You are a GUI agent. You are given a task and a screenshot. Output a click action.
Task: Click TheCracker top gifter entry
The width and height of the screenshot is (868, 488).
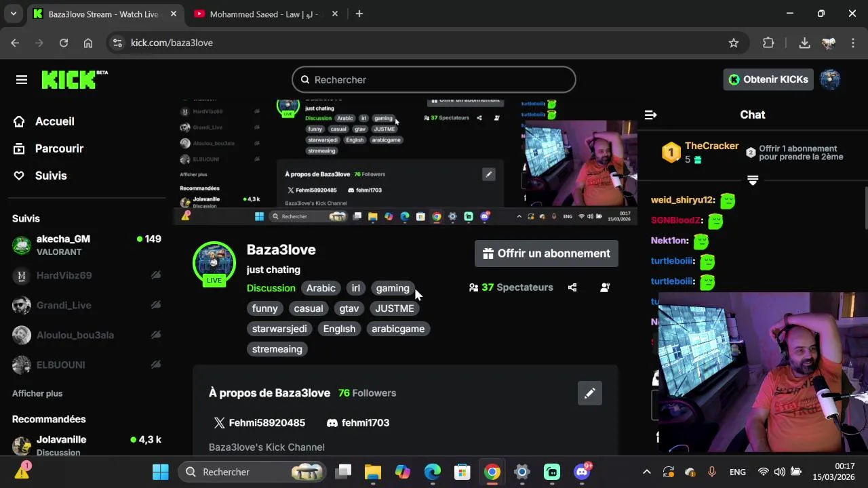[x=701, y=152]
